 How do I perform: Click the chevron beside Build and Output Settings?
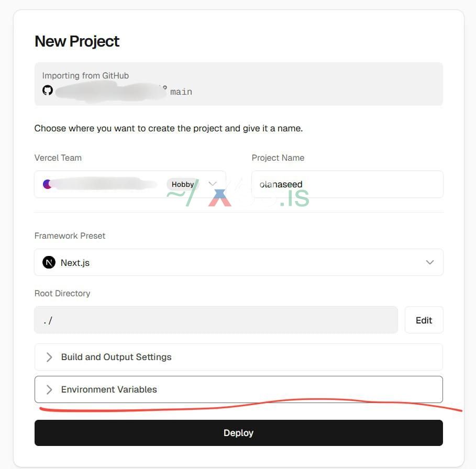[x=49, y=357]
